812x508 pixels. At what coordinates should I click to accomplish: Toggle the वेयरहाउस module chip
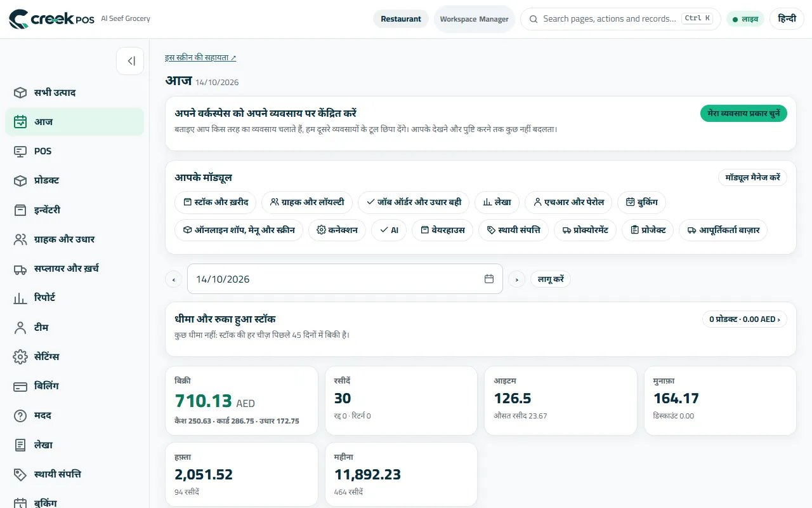443,230
